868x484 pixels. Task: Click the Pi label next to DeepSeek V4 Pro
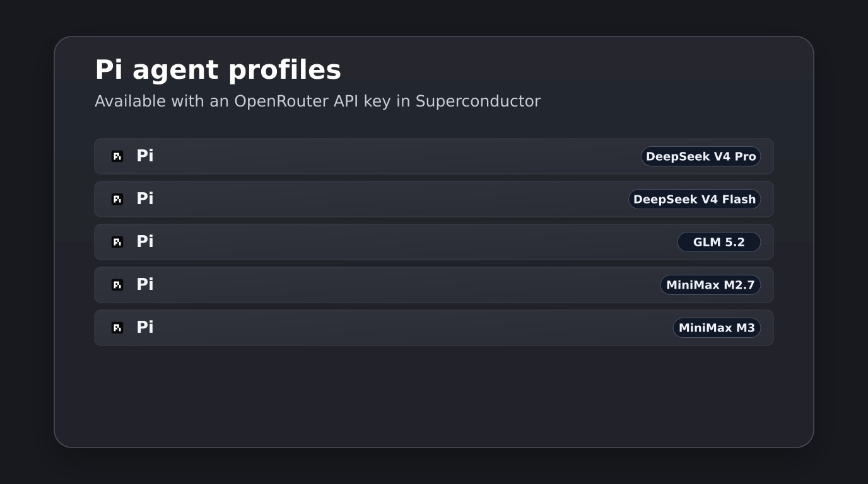[x=145, y=156]
